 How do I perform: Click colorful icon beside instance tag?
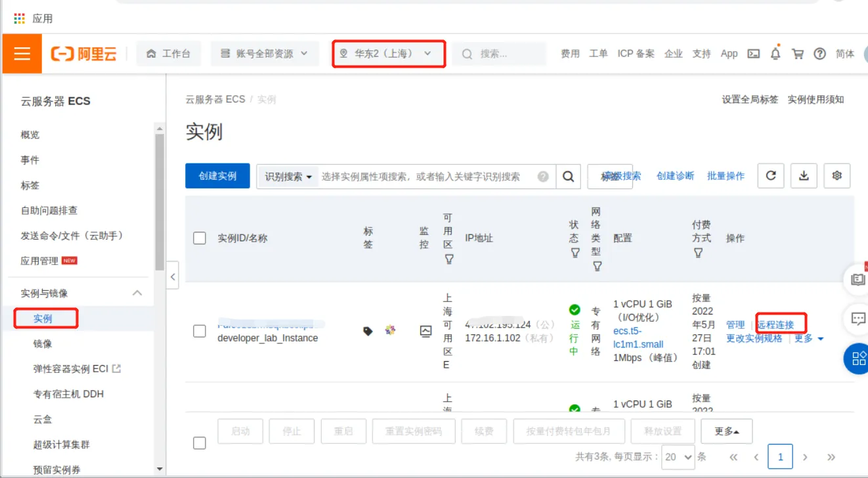click(x=390, y=330)
